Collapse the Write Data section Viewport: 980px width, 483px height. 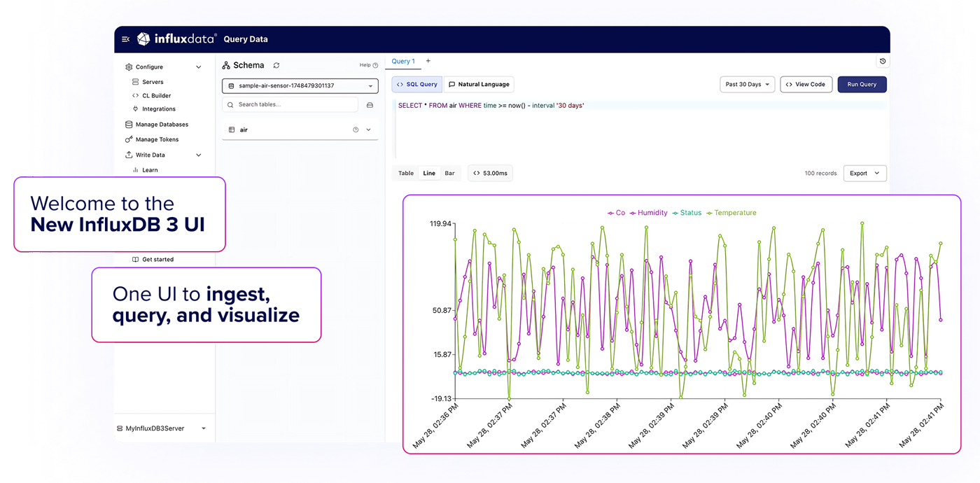199,155
